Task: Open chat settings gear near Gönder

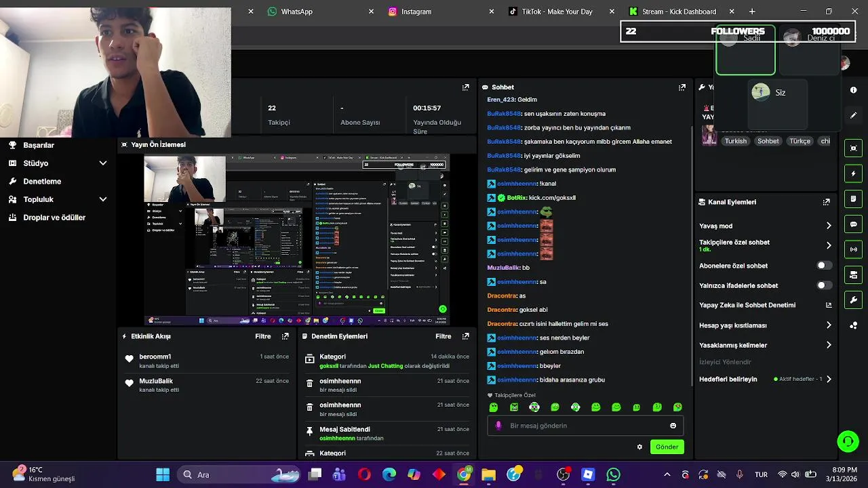Action: point(639,447)
